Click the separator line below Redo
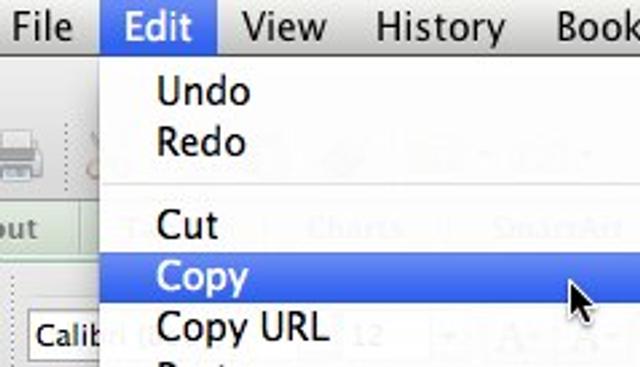 coord(370,184)
